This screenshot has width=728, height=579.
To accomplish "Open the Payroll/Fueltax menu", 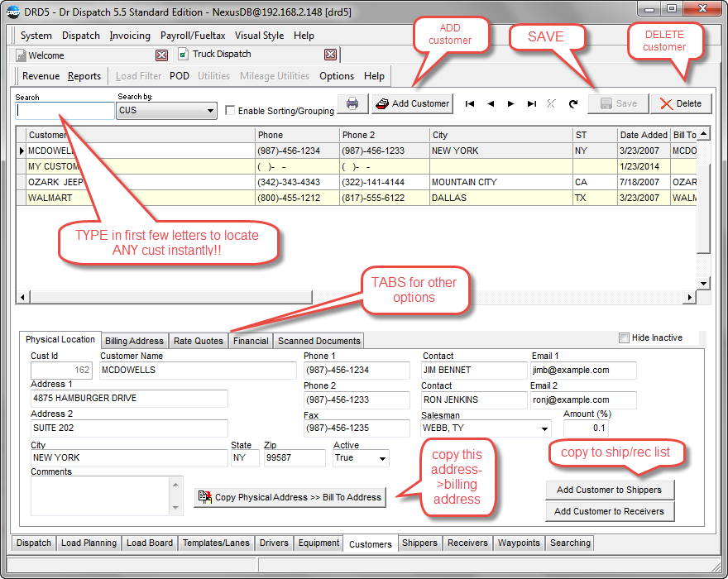I will click(193, 36).
